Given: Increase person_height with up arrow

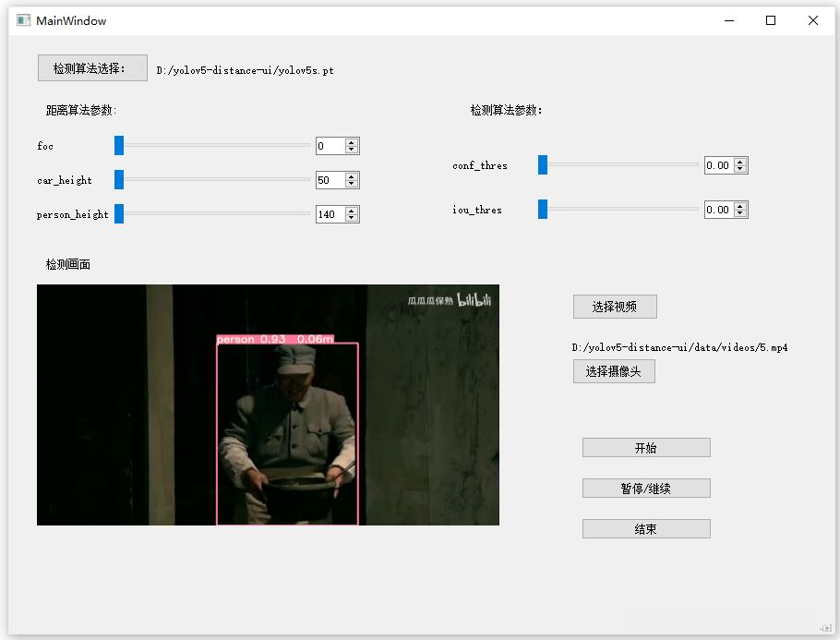Looking at the screenshot, I should tap(352, 211).
